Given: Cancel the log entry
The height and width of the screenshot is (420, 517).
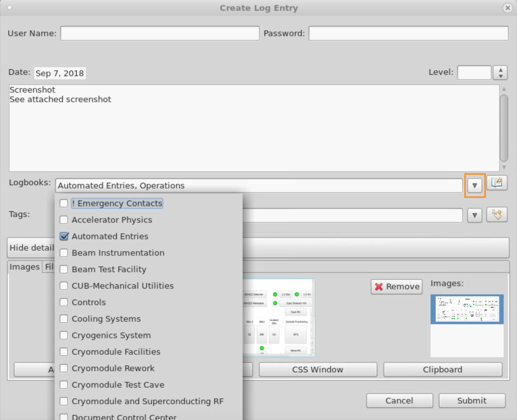Looking at the screenshot, I should coord(399,401).
